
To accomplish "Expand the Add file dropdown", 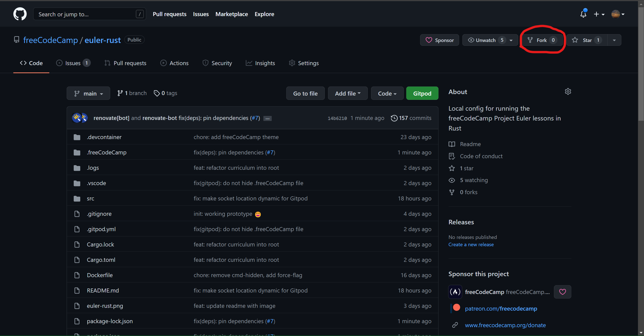I will click(x=348, y=93).
